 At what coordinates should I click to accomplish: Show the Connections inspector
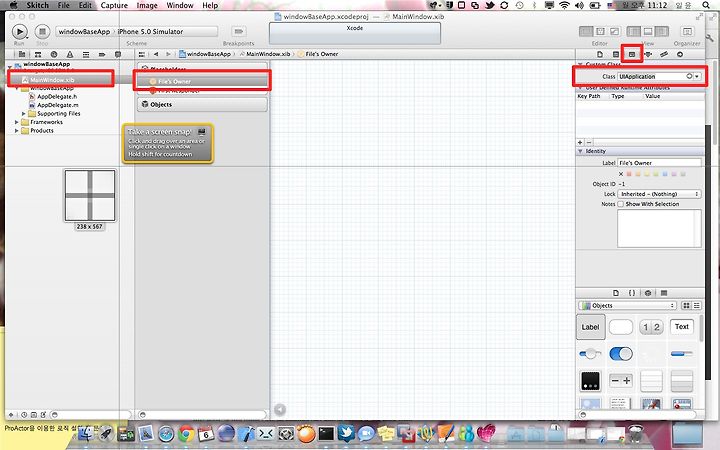[680, 54]
